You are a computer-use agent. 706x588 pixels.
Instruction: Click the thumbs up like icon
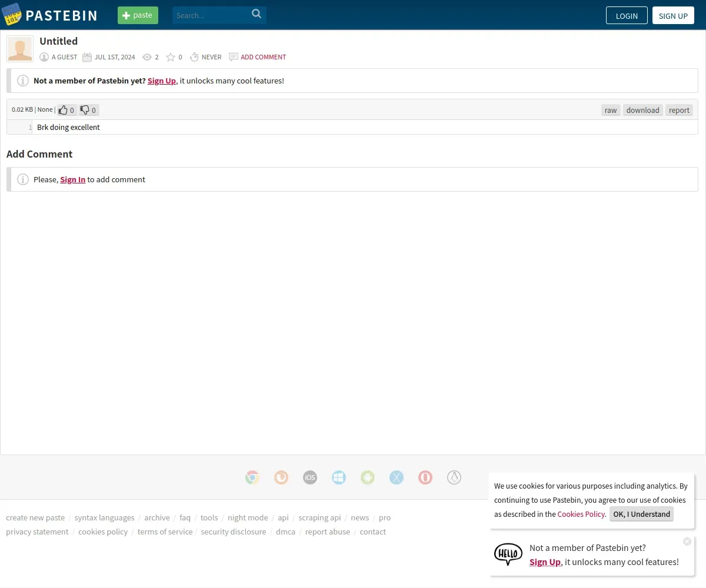coord(63,110)
